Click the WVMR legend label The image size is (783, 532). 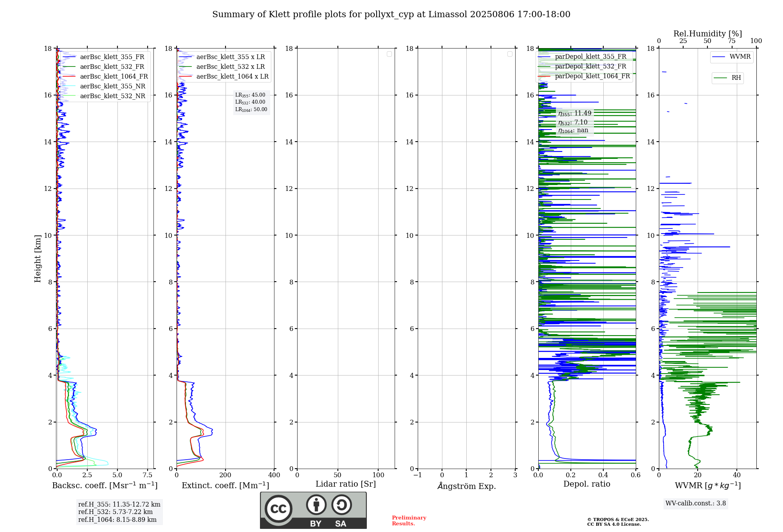740,57
